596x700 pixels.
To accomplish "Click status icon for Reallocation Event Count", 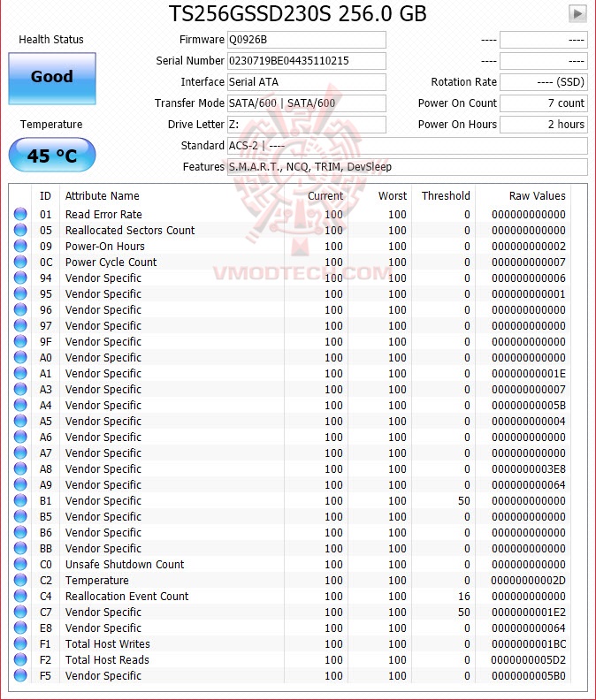I will pos(20,596).
